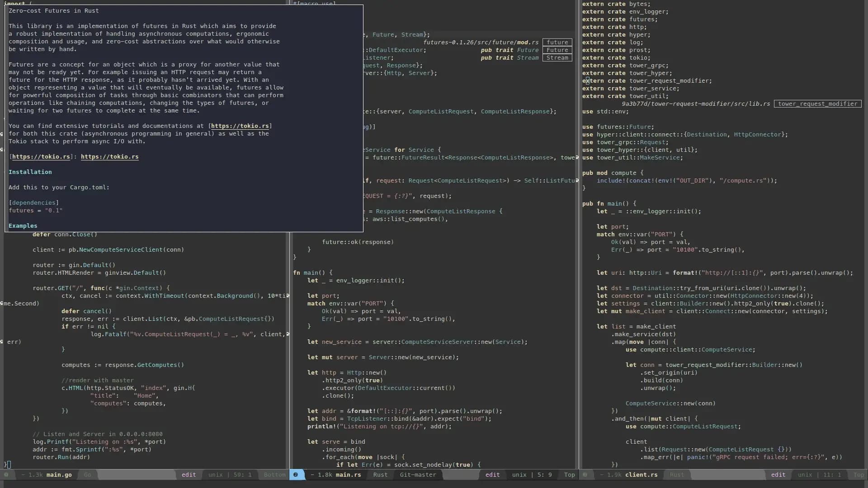Toggle the Bottom position indicator on main.go bar
Screen dimensions: 868x488
tap(274, 475)
